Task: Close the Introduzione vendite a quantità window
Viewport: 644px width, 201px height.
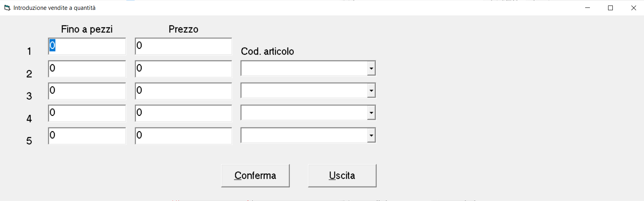Action: click(x=633, y=8)
